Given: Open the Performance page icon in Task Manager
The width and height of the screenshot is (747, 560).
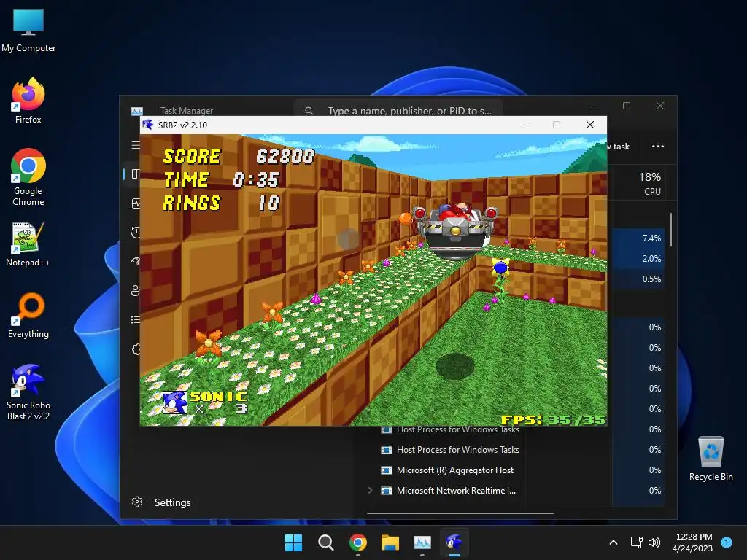Looking at the screenshot, I should [x=136, y=203].
